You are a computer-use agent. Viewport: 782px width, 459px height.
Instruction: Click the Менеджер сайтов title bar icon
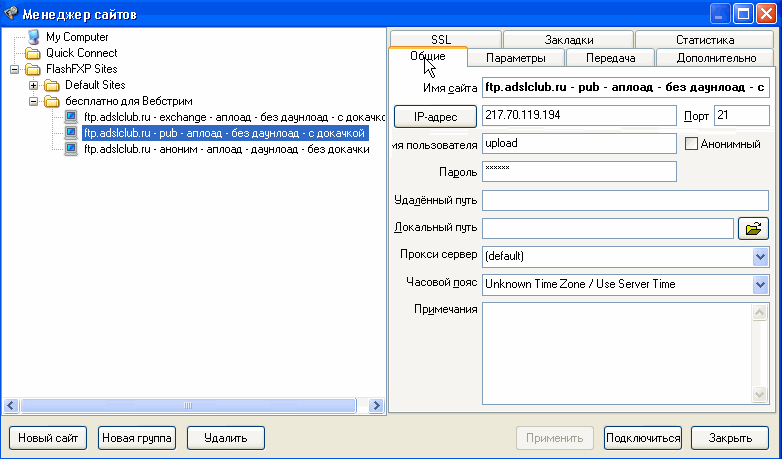(11, 13)
